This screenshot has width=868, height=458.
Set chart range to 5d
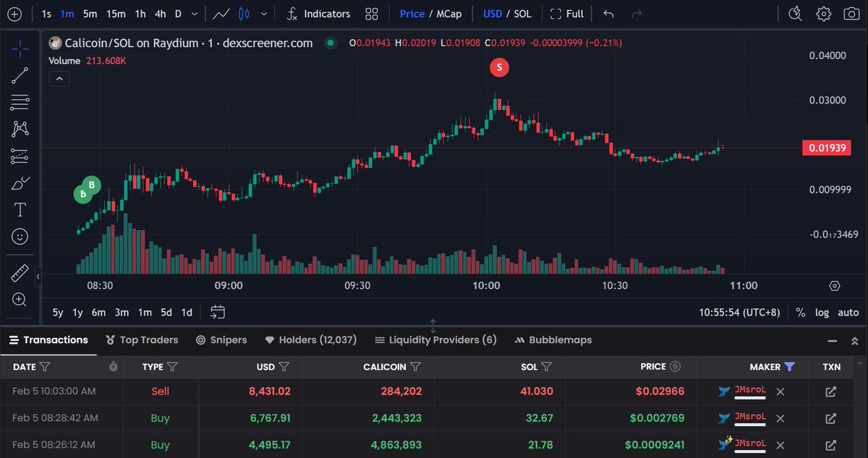click(x=166, y=313)
